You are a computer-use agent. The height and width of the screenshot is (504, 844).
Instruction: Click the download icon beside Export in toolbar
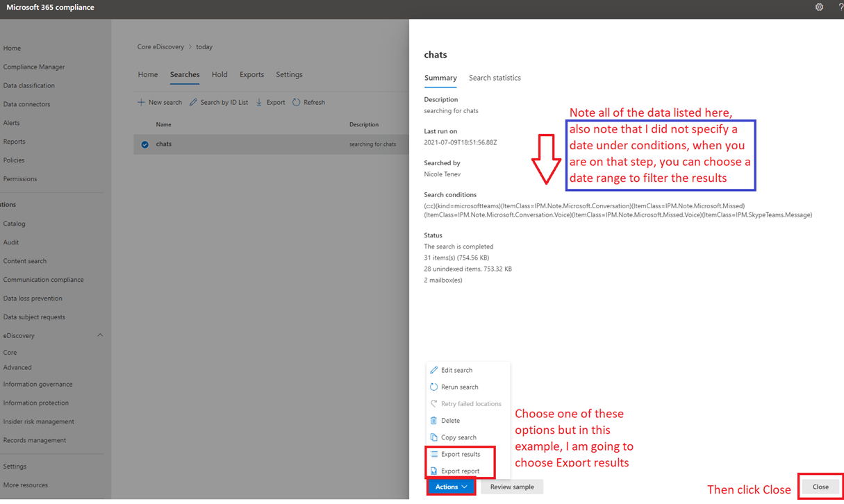(259, 102)
